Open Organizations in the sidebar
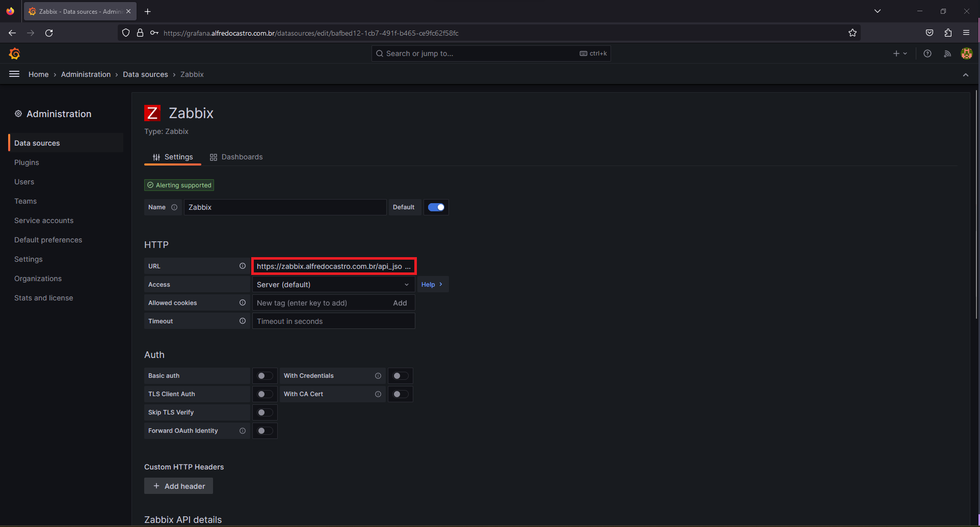This screenshot has width=980, height=527. coord(38,279)
